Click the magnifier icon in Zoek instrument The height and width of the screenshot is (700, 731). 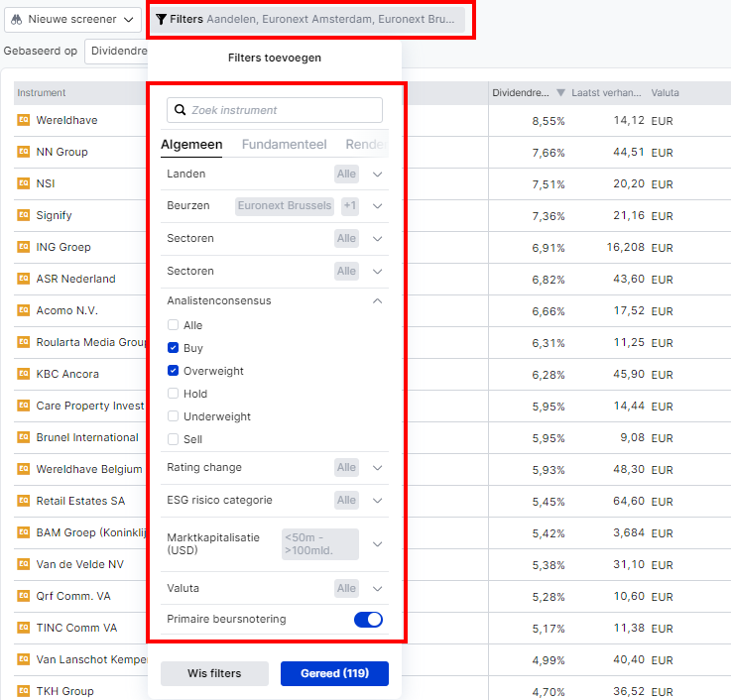[180, 110]
